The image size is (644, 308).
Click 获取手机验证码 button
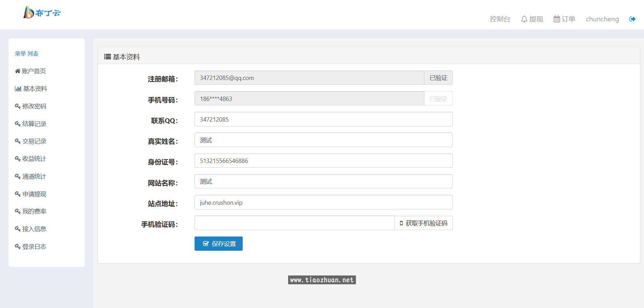[424, 223]
